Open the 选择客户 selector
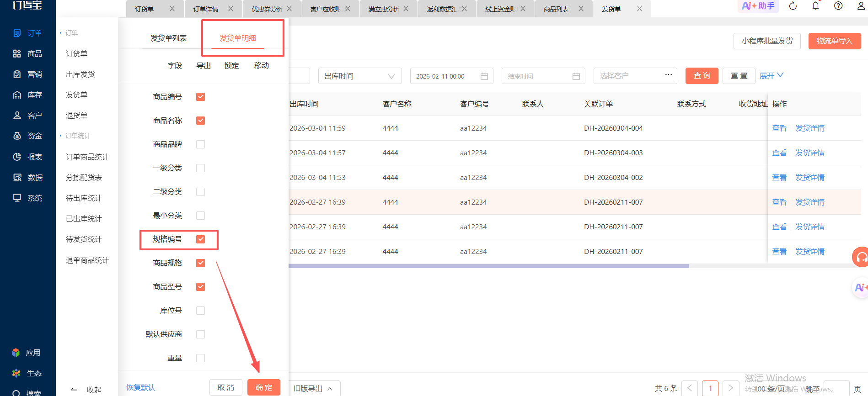Image resolution: width=868 pixels, height=396 pixels. [635, 76]
